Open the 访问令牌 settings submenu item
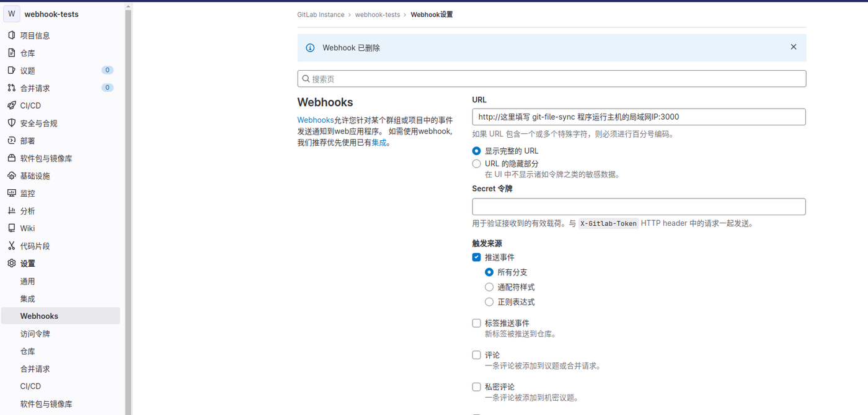This screenshot has height=415, width=868. (x=35, y=334)
